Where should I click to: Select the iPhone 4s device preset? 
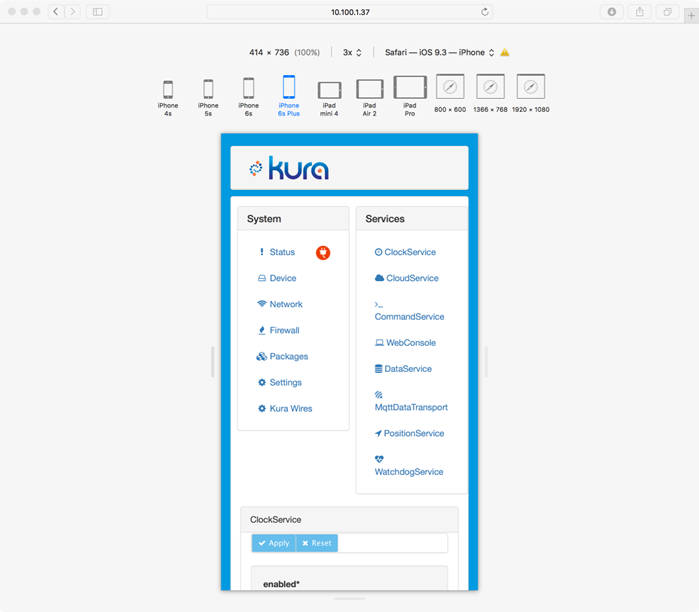click(x=168, y=99)
